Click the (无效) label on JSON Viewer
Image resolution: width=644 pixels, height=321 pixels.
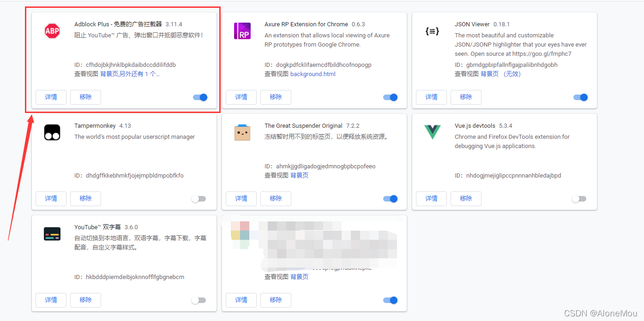(x=512, y=74)
